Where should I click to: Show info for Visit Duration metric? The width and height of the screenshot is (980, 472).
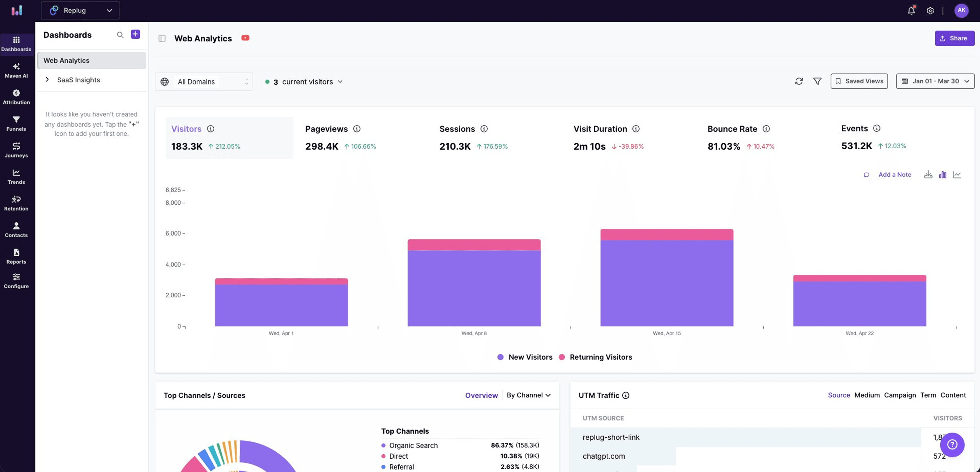[x=636, y=129]
